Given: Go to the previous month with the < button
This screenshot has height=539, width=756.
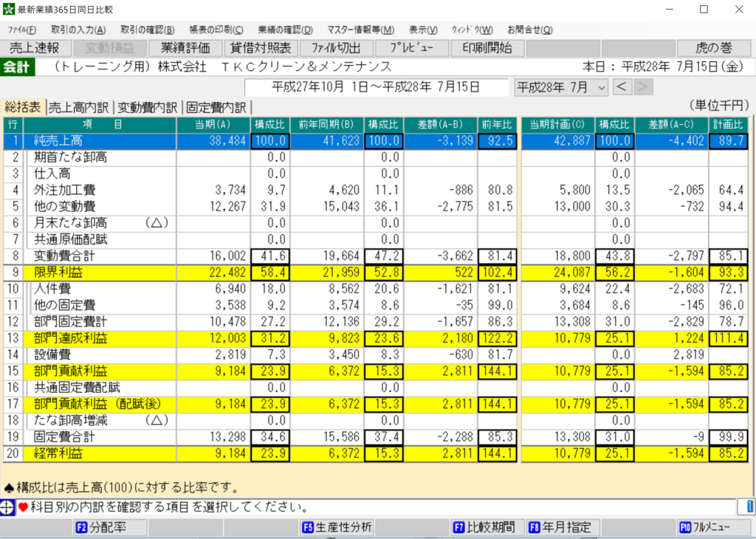Looking at the screenshot, I should [622, 87].
